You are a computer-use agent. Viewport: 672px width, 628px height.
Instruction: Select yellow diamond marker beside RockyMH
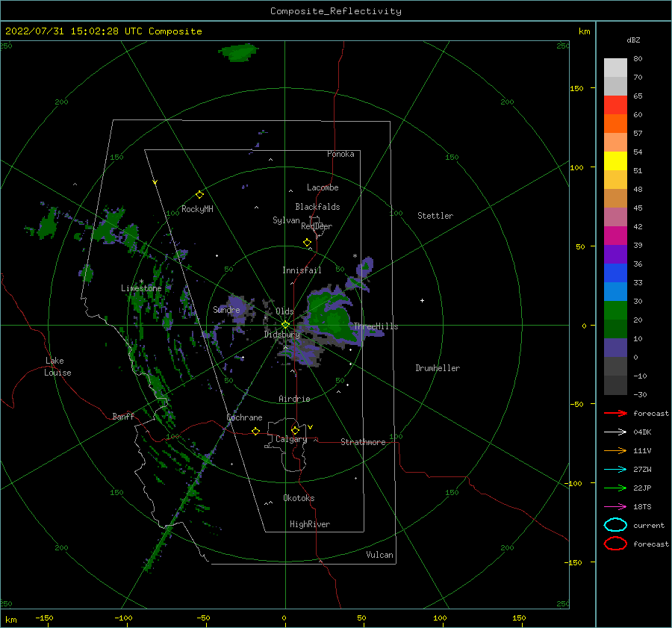tap(199, 195)
